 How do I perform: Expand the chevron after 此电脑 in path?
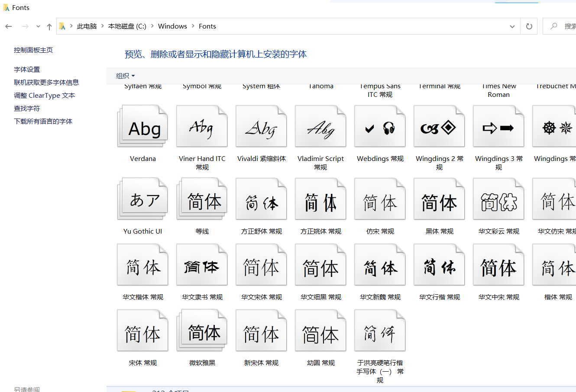[103, 26]
